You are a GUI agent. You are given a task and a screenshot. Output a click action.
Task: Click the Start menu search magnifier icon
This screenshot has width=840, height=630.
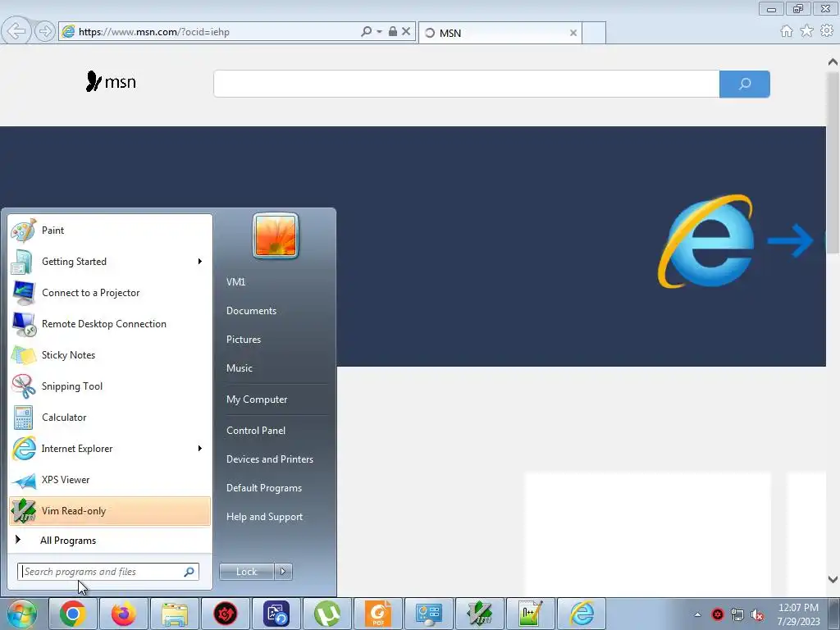click(189, 572)
